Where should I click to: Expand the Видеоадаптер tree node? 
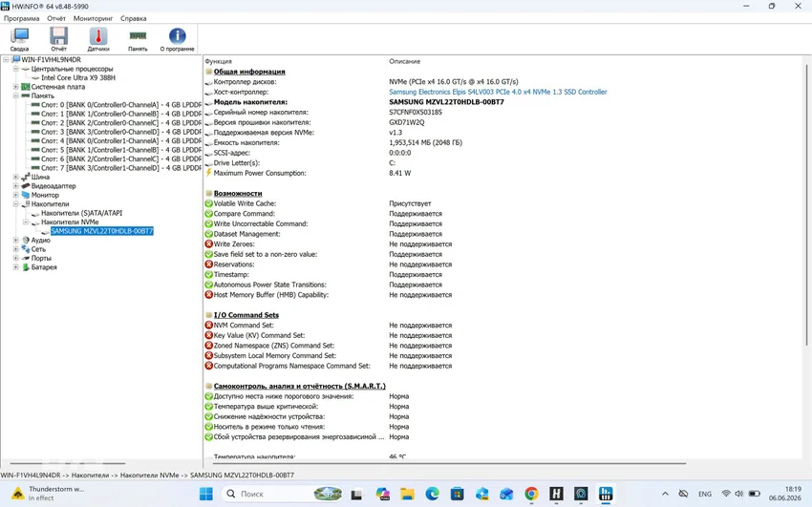[x=15, y=186]
